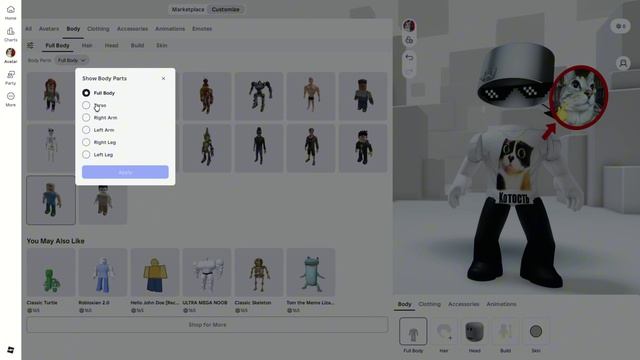Open the Classic Turtle item
640x360 pixels.
pyautogui.click(x=51, y=280)
